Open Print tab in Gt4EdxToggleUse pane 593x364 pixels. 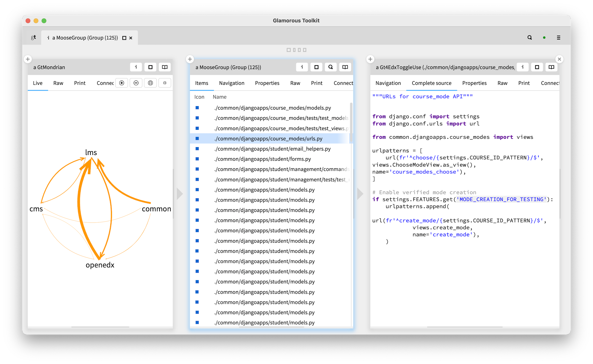524,83
